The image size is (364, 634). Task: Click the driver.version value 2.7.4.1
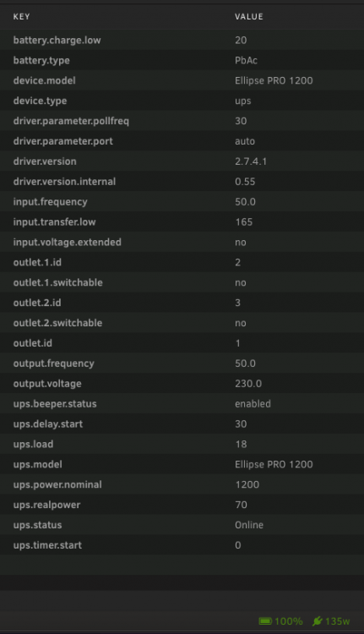251,161
